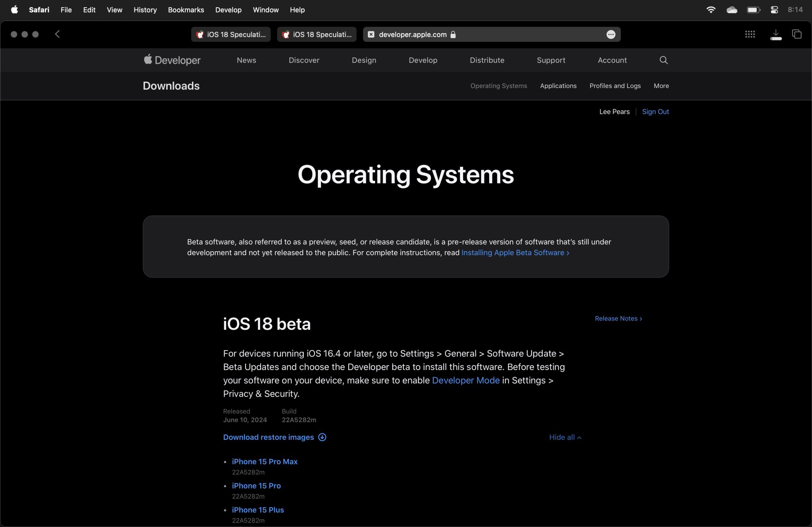Go to the Support section

click(x=551, y=60)
